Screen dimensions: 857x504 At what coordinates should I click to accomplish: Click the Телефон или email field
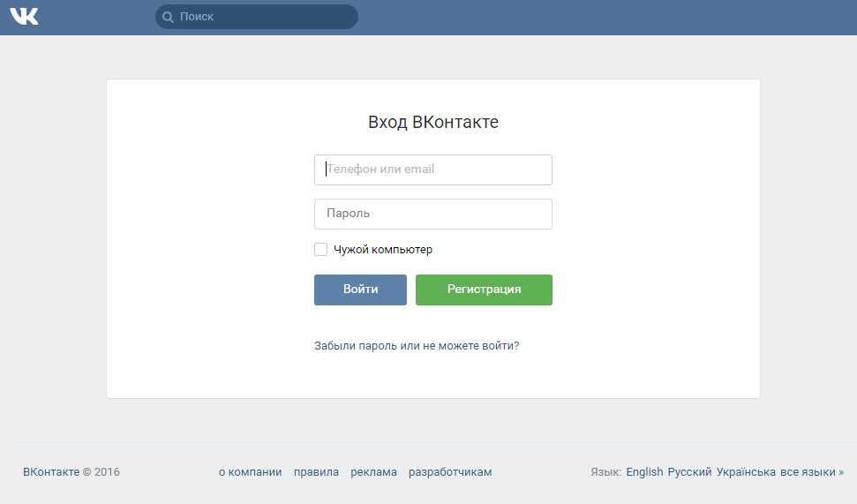pos(432,169)
